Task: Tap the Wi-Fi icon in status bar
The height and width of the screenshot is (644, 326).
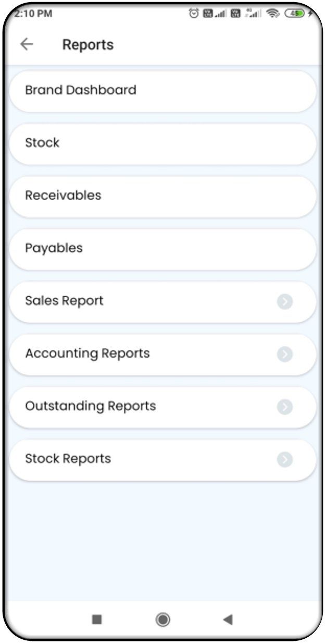Action: [272, 14]
